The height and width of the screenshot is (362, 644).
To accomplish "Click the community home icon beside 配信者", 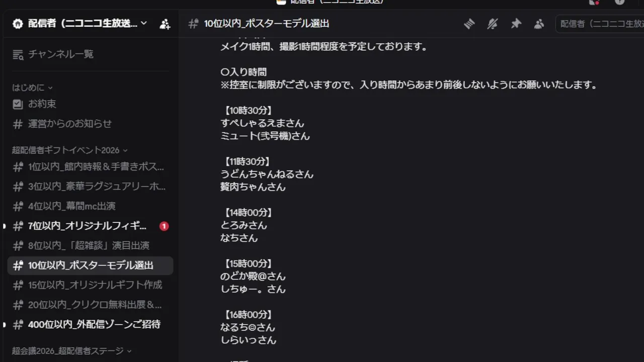I will (x=18, y=24).
